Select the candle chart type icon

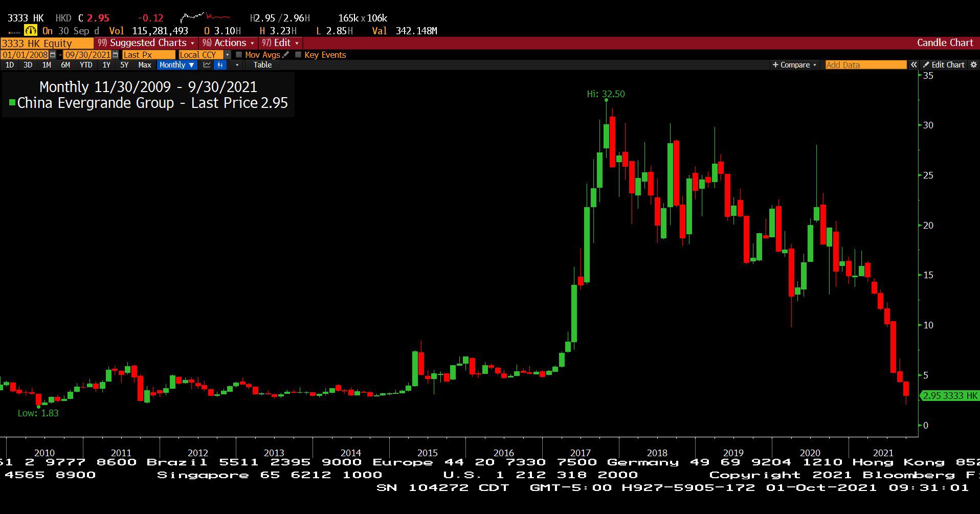point(220,65)
